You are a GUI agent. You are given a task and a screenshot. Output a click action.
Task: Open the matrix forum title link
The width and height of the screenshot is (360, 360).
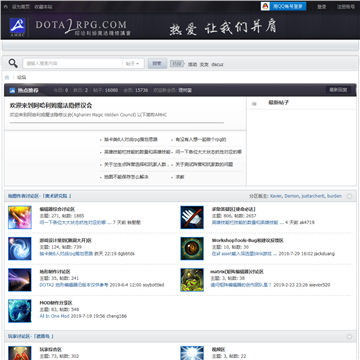point(237,272)
